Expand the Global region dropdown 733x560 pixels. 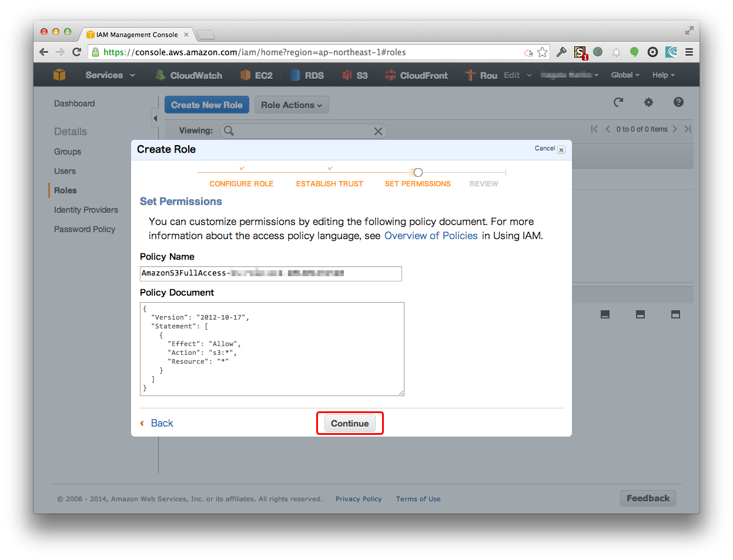coord(625,75)
